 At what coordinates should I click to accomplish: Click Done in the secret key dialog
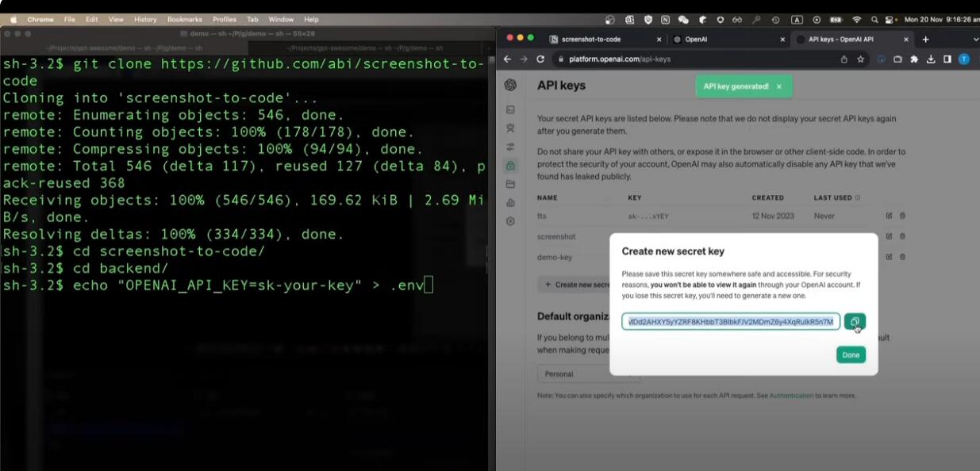tap(851, 354)
